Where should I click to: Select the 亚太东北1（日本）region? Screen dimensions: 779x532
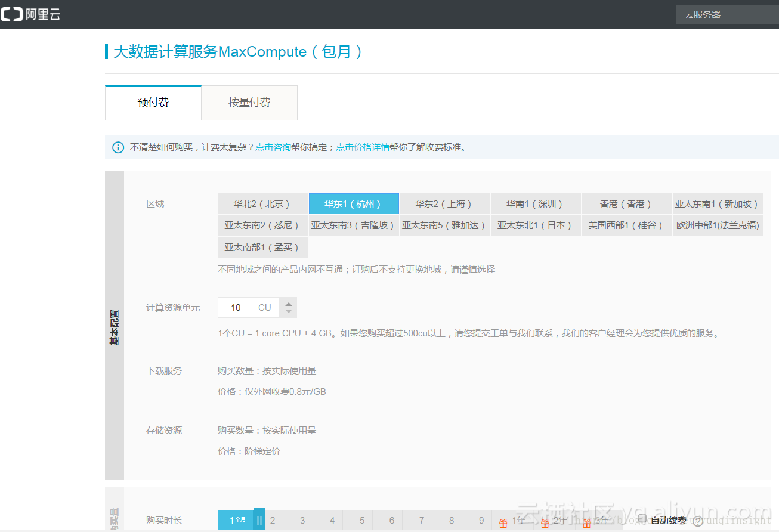[535, 225]
